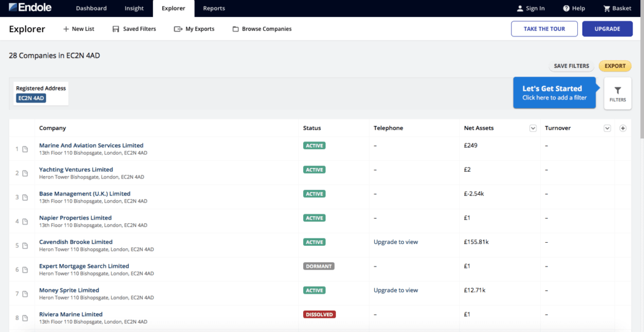Click document icon for Yachting Ventures row
This screenshot has height=332, width=644.
click(25, 174)
